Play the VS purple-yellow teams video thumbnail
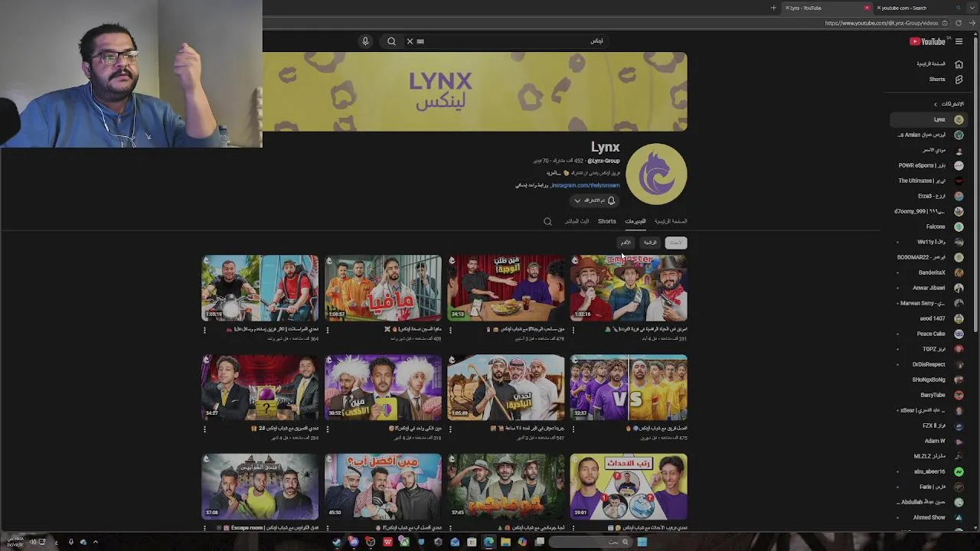980x551 pixels. tap(629, 387)
